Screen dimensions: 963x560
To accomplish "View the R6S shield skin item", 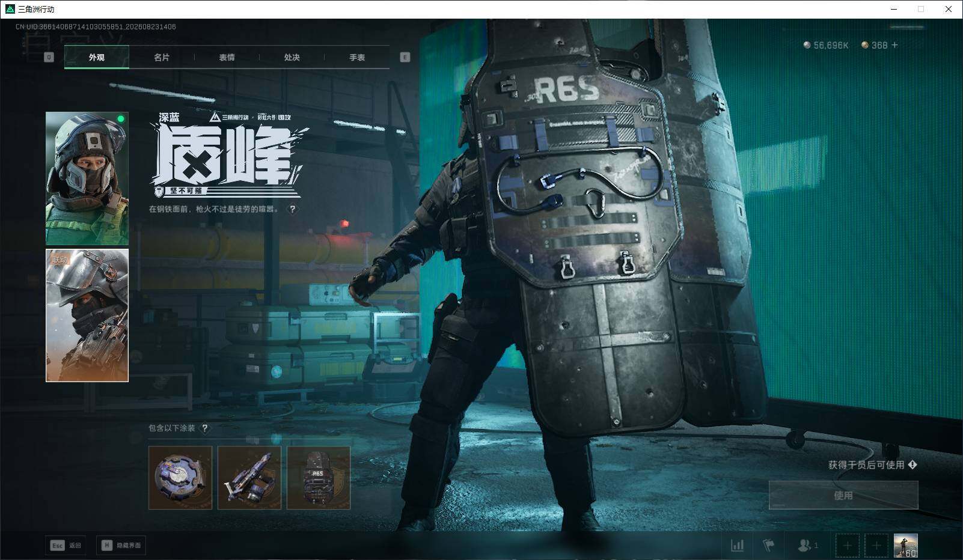I will coord(319,478).
